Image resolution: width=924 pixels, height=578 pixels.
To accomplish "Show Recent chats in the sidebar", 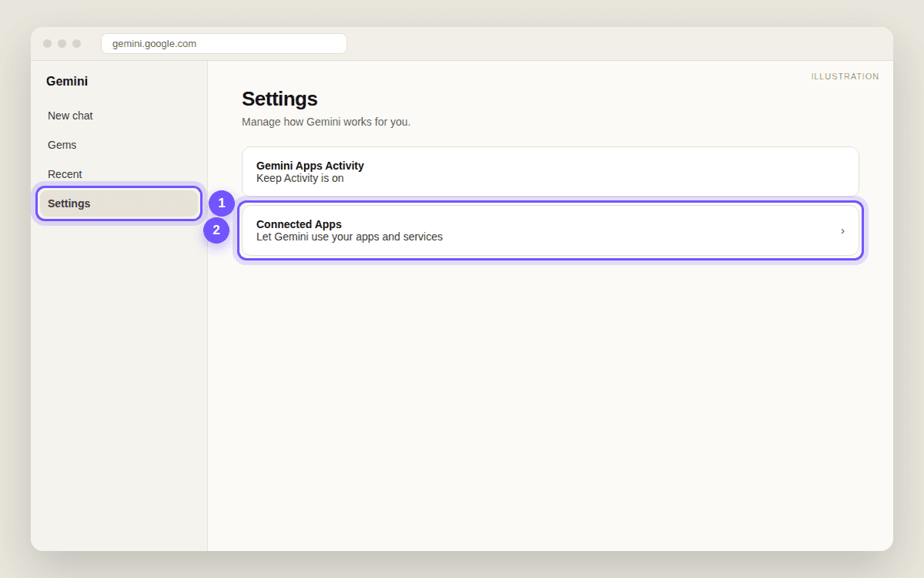I will 119,174.
